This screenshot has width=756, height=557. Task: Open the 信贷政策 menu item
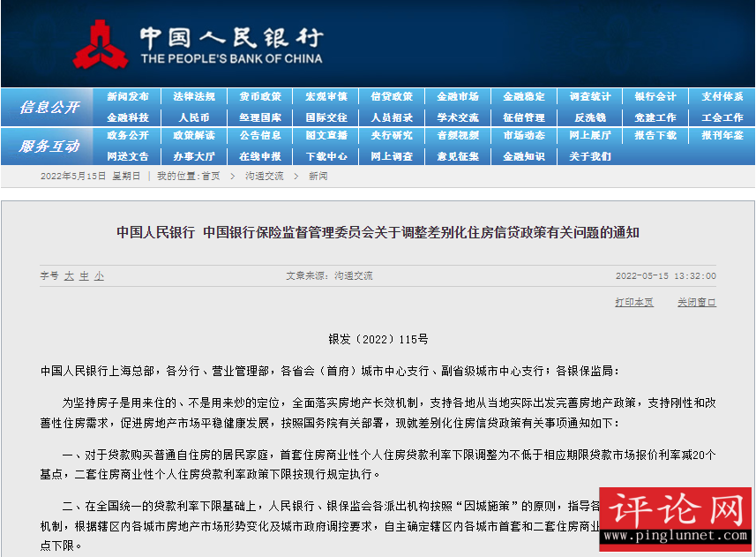point(392,96)
